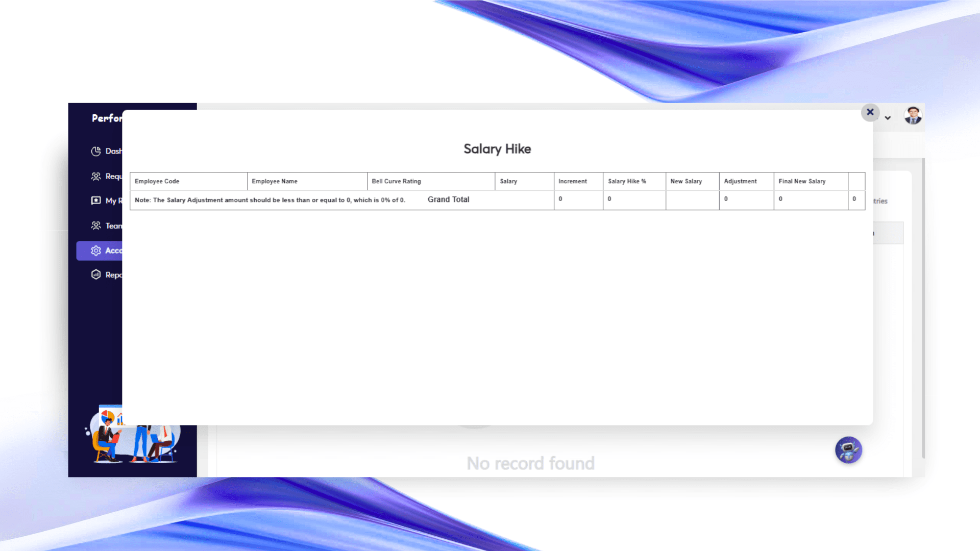Click the Bell Curve Rating column header

point(397,181)
